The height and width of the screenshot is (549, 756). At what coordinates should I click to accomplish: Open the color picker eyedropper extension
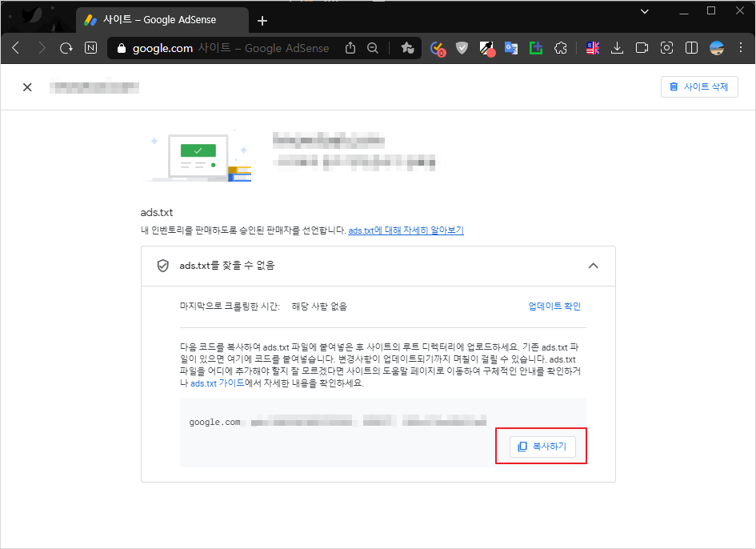point(487,48)
